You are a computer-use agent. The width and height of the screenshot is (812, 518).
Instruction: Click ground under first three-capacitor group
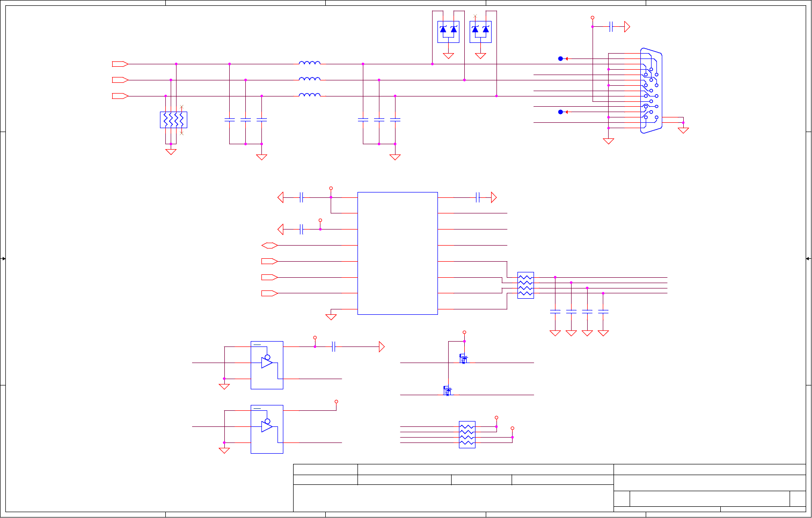tap(261, 157)
